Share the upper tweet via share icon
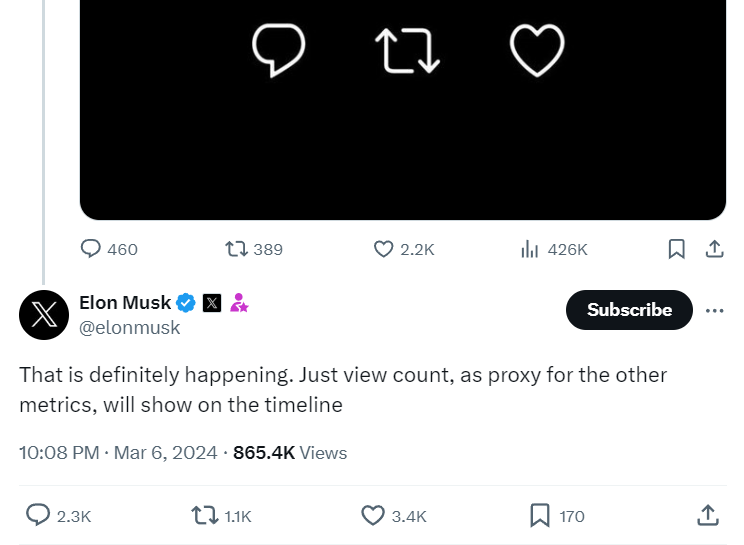 pyautogui.click(x=714, y=249)
